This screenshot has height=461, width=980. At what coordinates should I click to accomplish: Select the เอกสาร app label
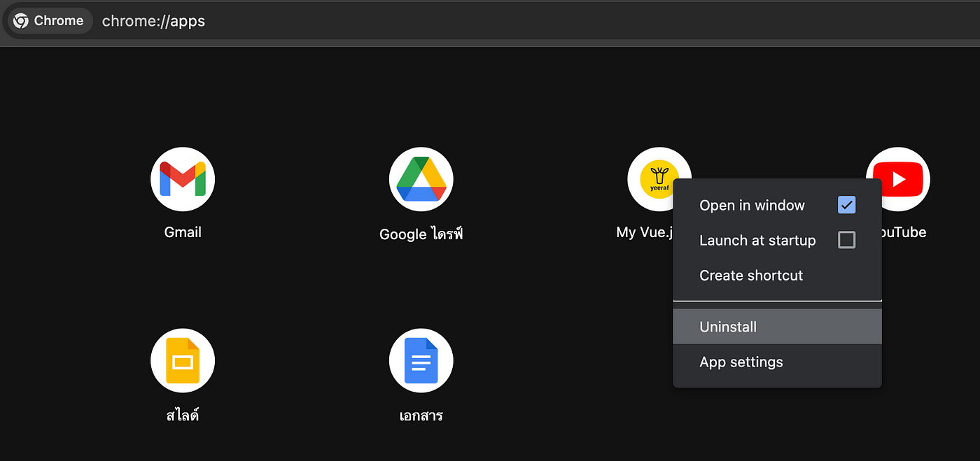tap(421, 416)
